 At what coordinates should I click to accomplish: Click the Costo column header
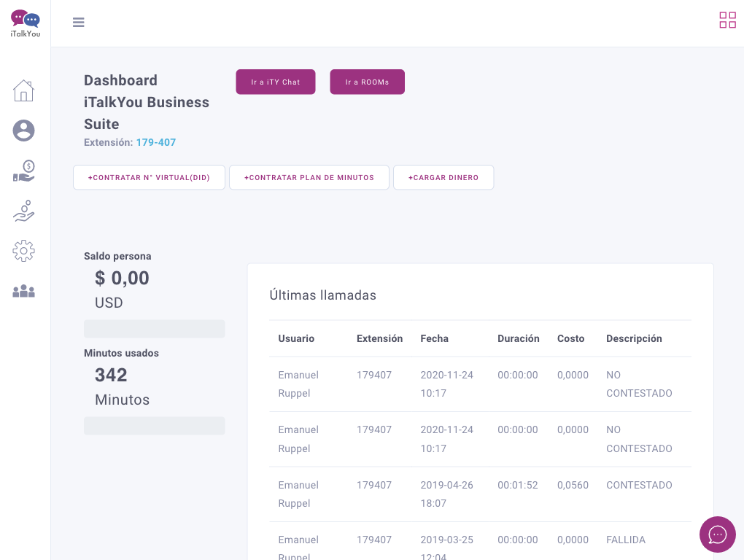(571, 338)
